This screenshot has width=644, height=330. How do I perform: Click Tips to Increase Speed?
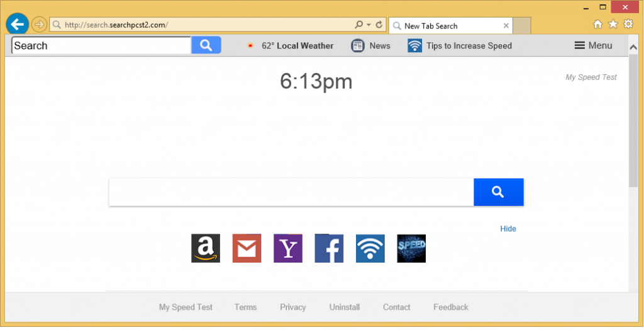tap(460, 45)
